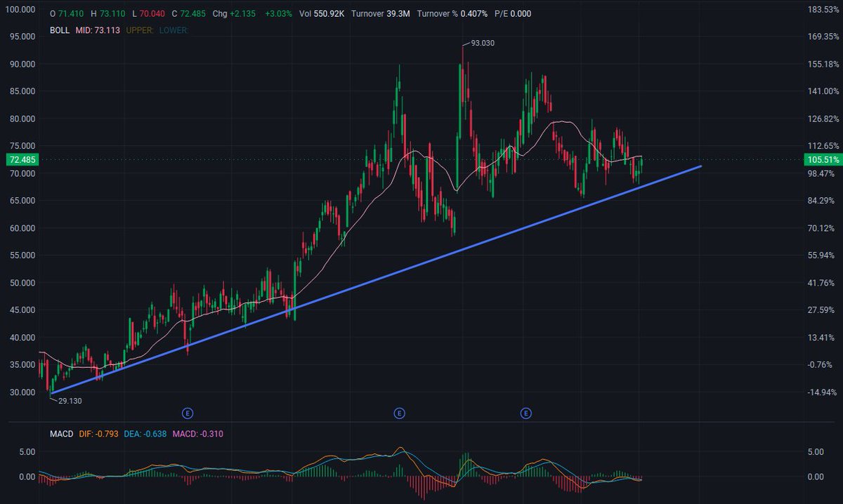Click the 65.000 price axis value
This screenshot has width=843, height=504.
pos(21,201)
